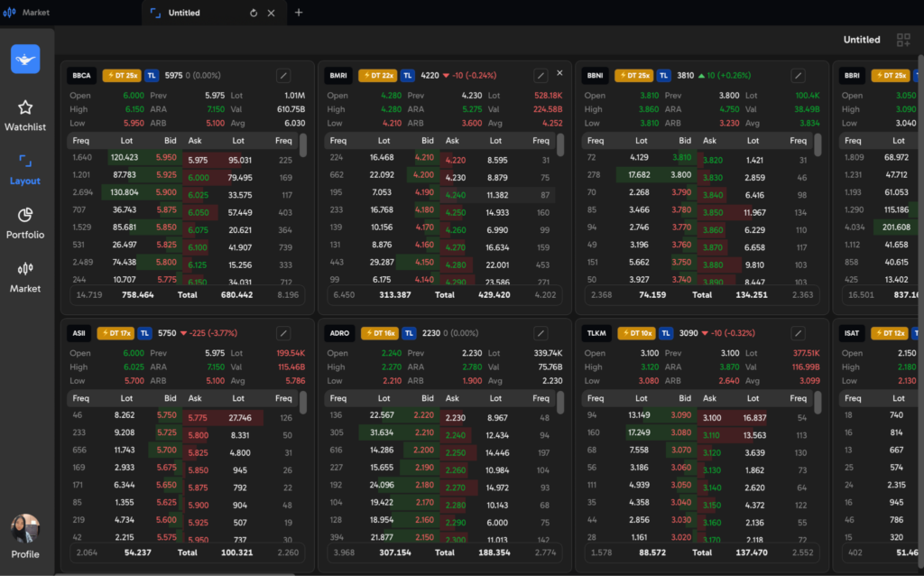Screen dimensions: 924x576
Task: Click the BBNI ticker badge
Action: tap(596, 76)
